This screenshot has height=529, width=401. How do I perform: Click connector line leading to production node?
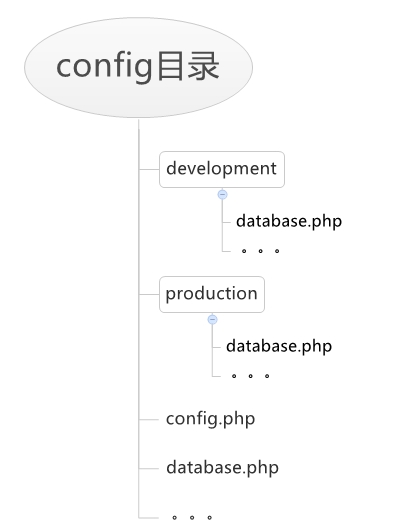click(149, 295)
